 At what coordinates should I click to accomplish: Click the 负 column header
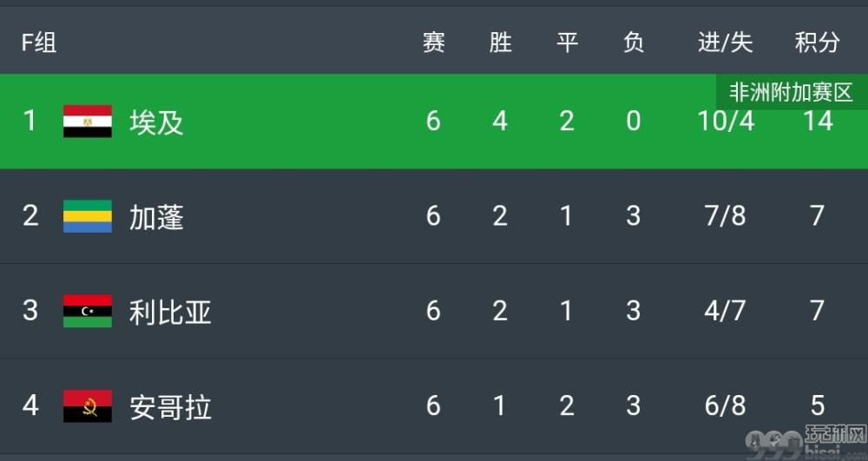click(x=634, y=42)
